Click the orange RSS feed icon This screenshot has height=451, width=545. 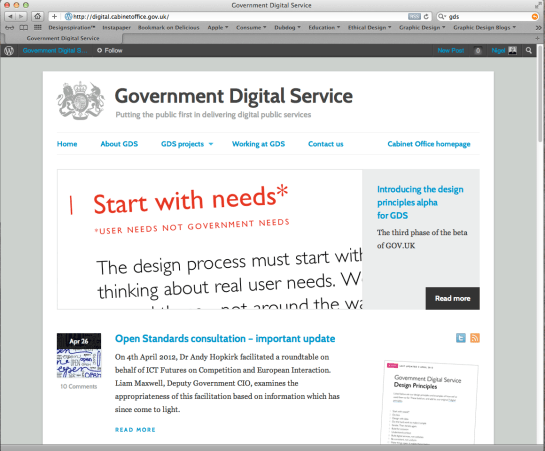click(475, 338)
